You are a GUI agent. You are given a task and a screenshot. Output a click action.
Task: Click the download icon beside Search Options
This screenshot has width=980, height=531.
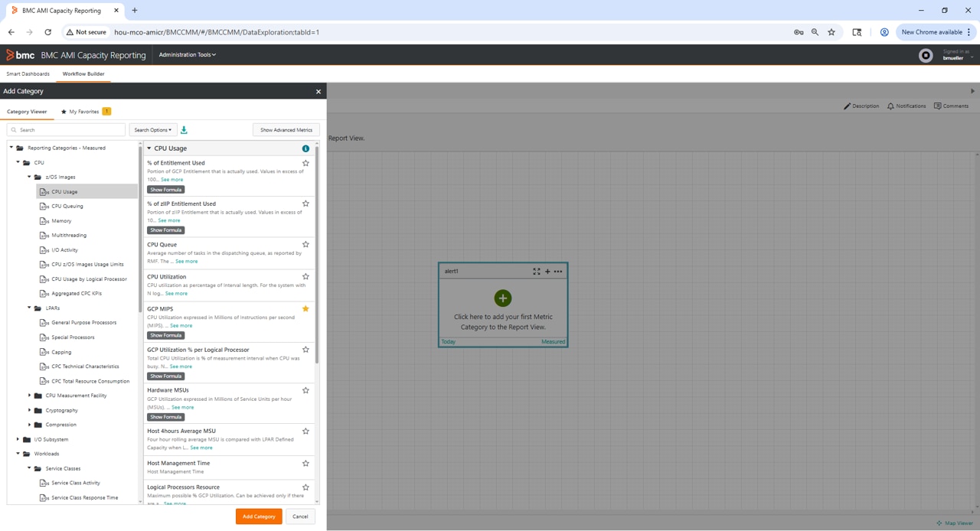pyautogui.click(x=184, y=130)
